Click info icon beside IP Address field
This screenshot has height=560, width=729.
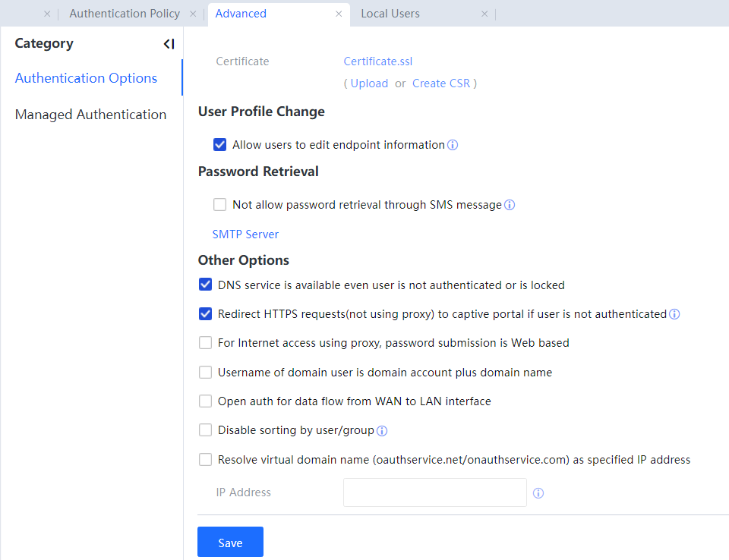point(538,493)
